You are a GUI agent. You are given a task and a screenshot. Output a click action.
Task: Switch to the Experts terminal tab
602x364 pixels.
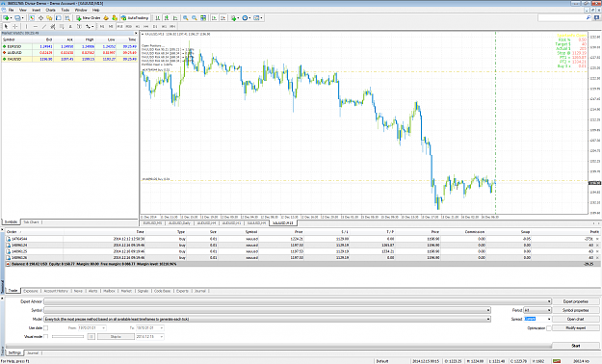(182, 291)
